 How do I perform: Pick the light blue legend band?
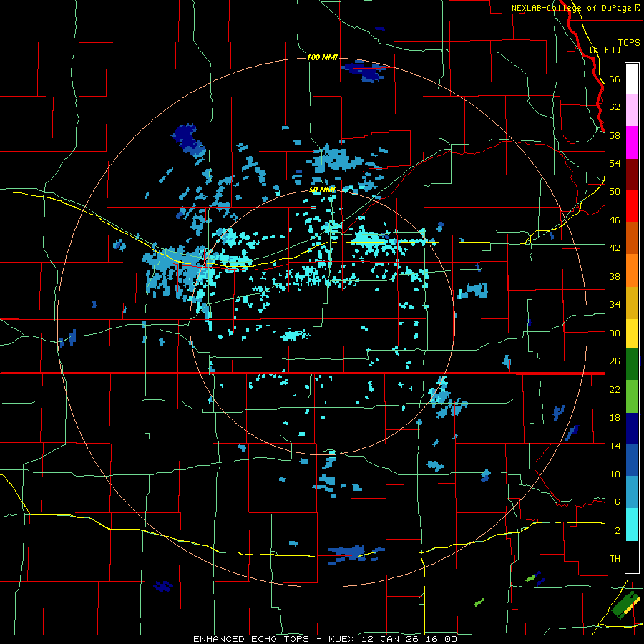click(x=632, y=492)
